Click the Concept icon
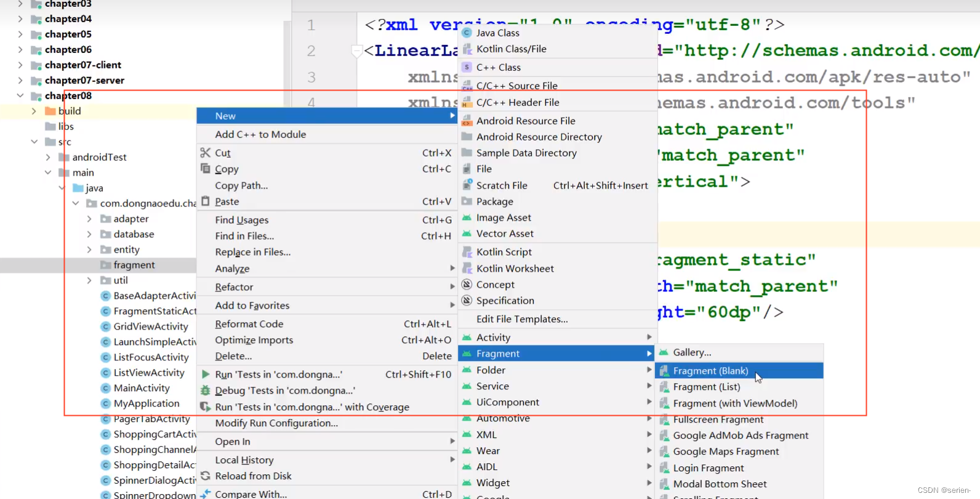 pos(467,285)
